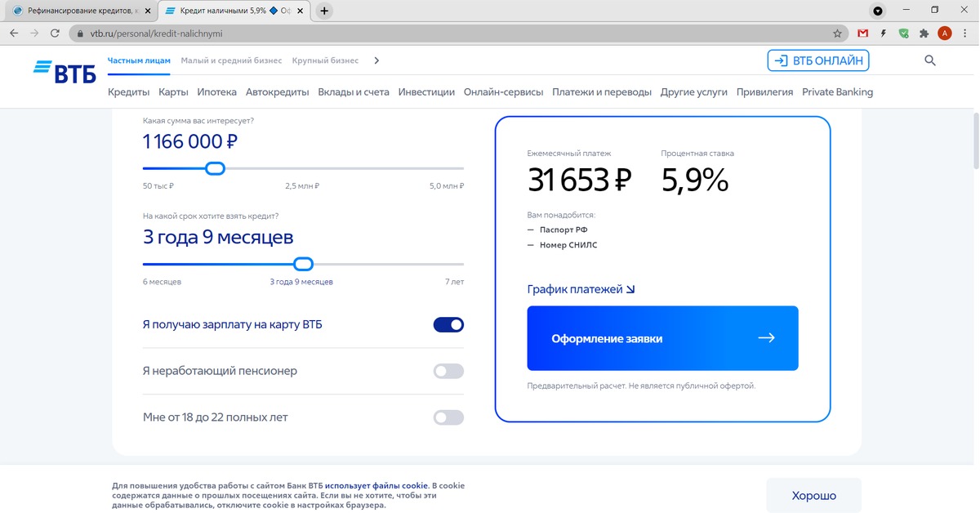Click 'Паспорт РФ' requirement text
Screen dimensions: 980x513
point(563,230)
